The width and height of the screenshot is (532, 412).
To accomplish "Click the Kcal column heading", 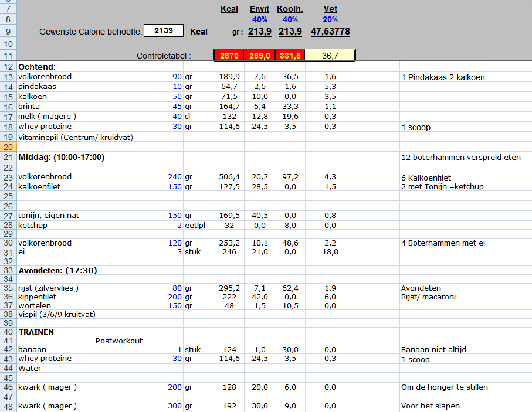I will click(x=229, y=9).
